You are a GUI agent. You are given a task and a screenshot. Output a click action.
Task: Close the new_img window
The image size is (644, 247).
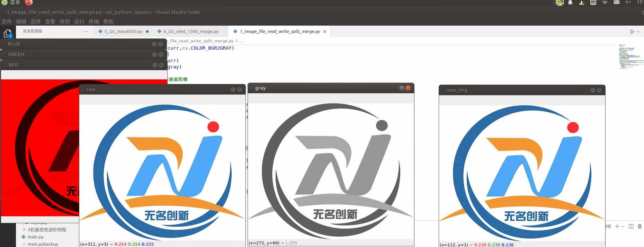click(599, 90)
